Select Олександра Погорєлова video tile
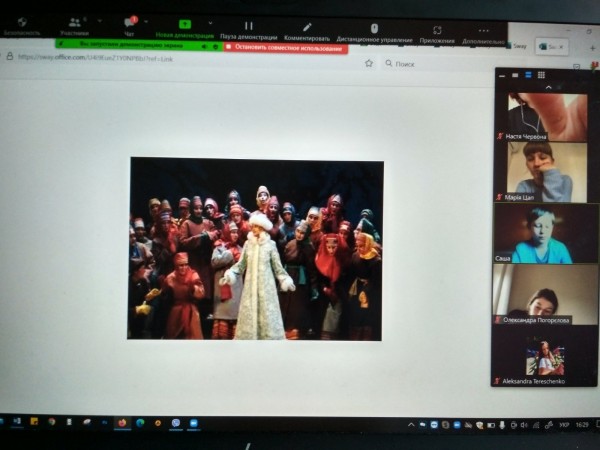The height and width of the screenshot is (450, 600). click(x=545, y=295)
